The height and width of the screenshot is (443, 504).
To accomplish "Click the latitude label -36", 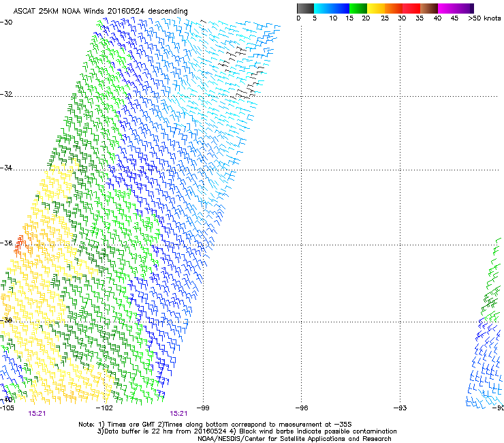I will point(6,243).
